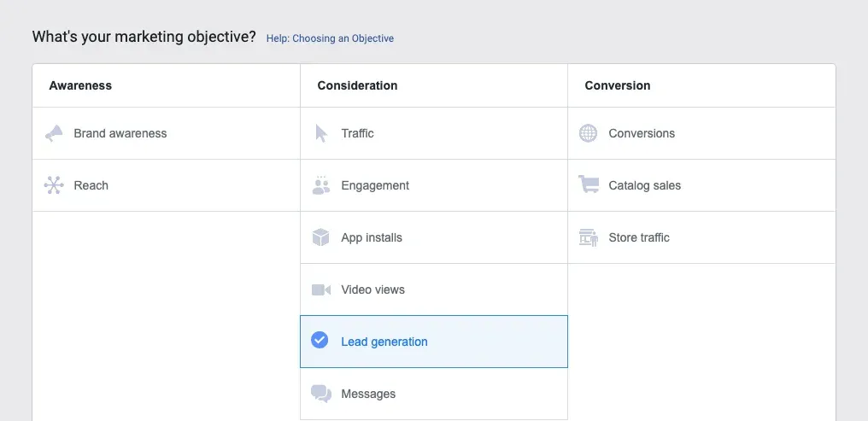
Task: Click the Video views camera icon
Action: pyautogui.click(x=321, y=289)
